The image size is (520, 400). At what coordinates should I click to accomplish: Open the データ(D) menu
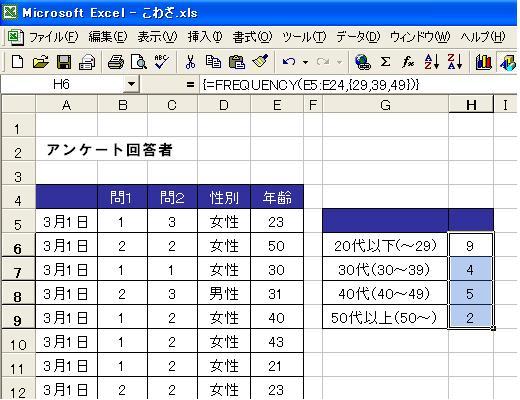click(358, 37)
